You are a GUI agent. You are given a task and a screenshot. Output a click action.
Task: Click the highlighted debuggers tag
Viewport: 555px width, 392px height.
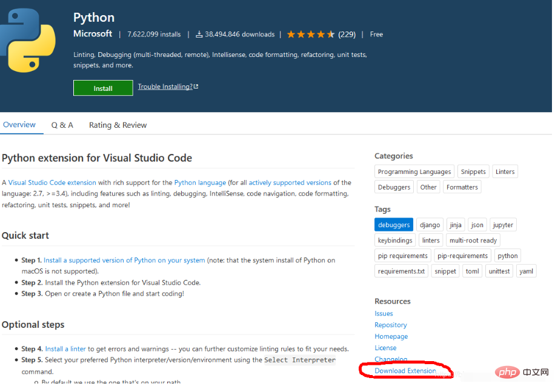click(x=394, y=225)
